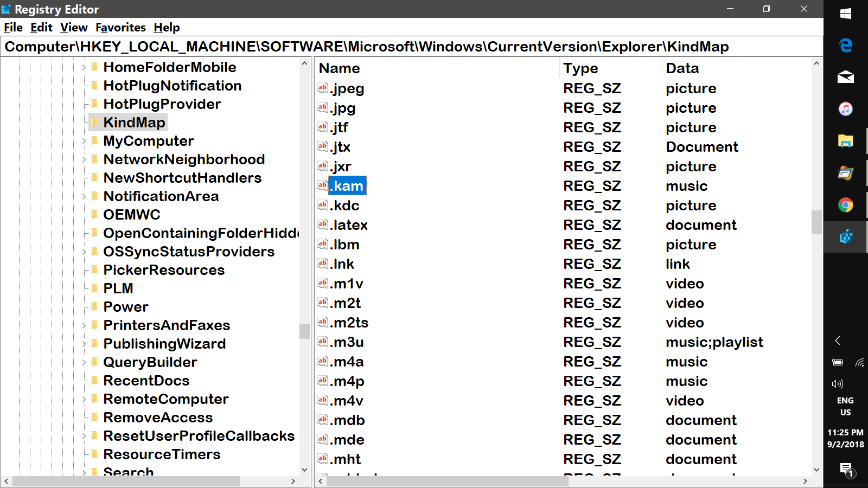Open the Mail app taskbar icon
The width and height of the screenshot is (868, 488).
845,77
